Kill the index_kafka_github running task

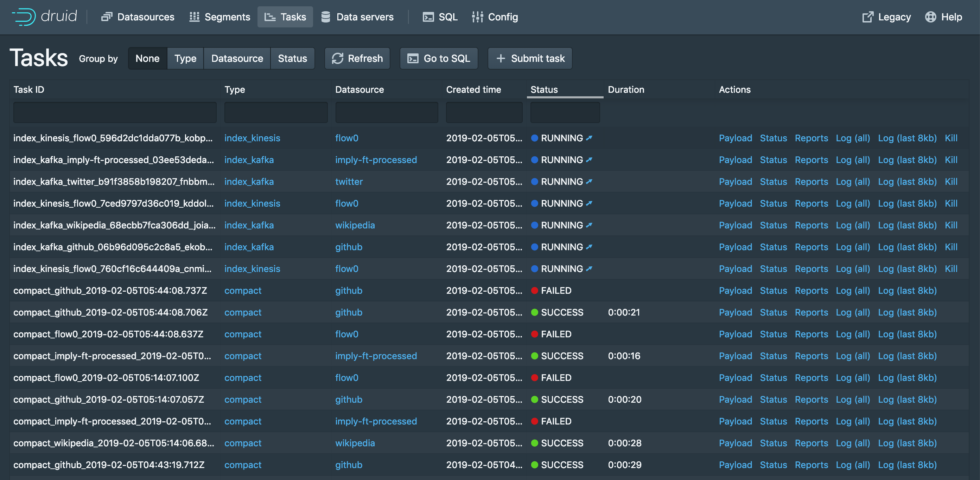pyautogui.click(x=951, y=247)
